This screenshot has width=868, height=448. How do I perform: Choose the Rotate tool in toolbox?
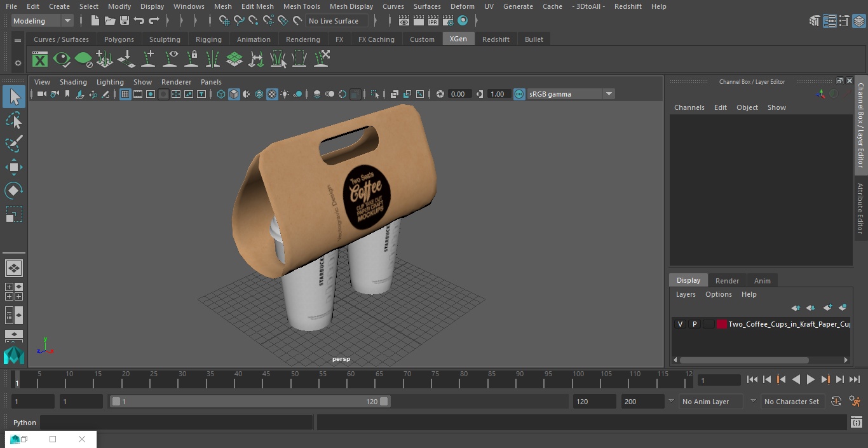coord(14,190)
